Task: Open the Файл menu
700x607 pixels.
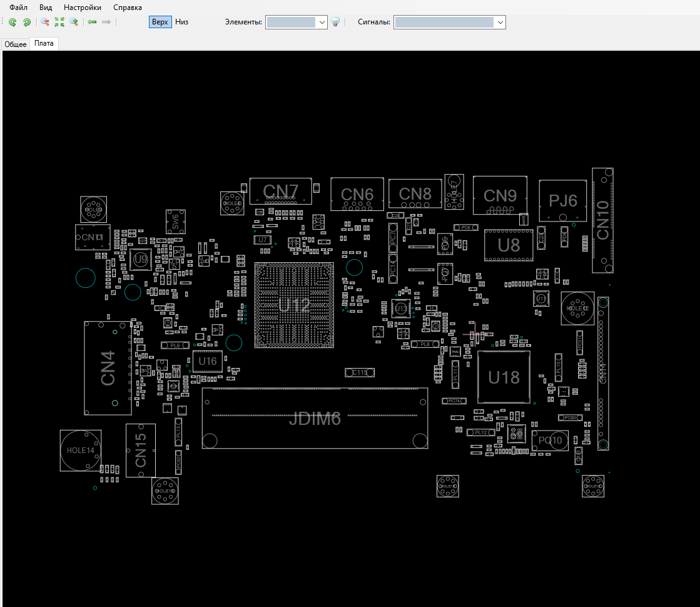Action: pyautogui.click(x=18, y=8)
